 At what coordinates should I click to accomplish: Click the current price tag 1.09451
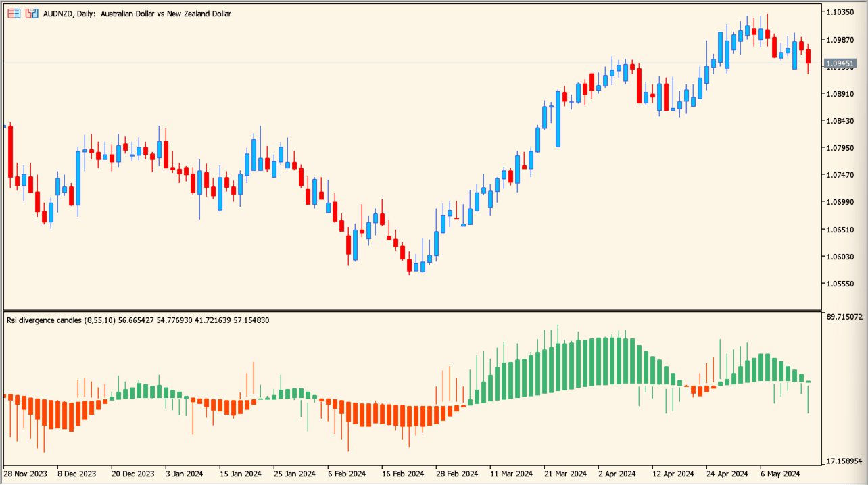point(840,63)
